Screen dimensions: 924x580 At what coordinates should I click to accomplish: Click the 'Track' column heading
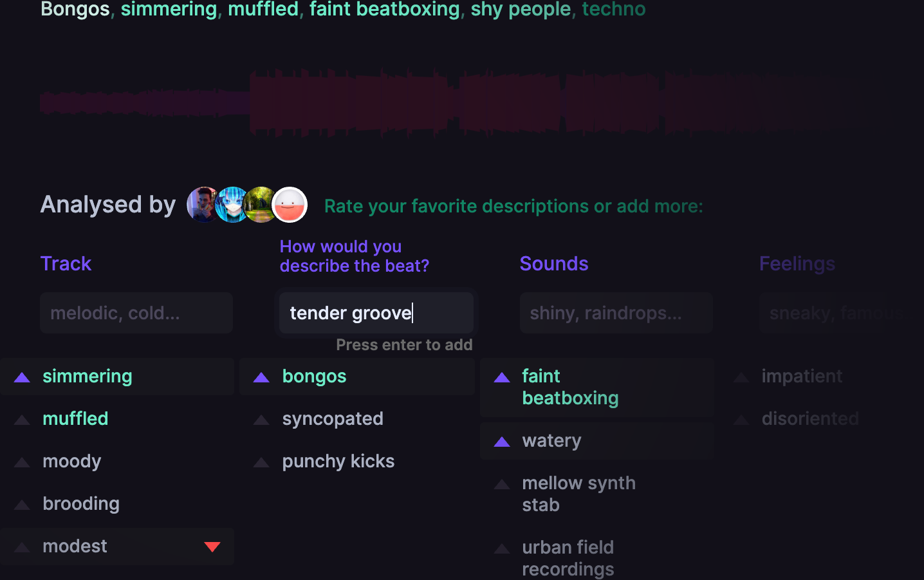click(66, 263)
